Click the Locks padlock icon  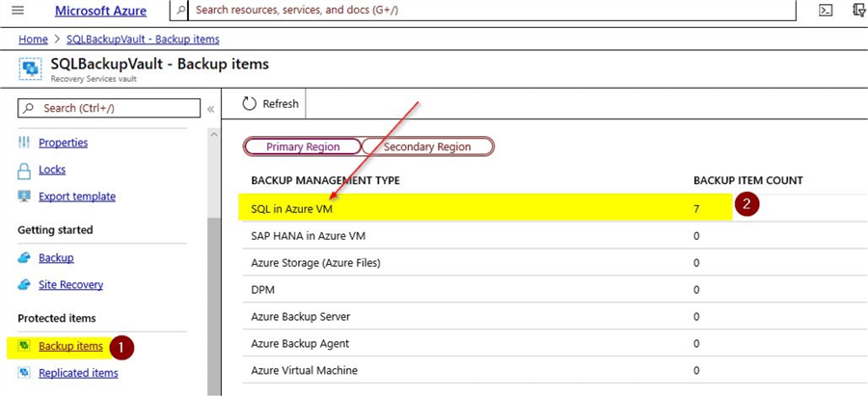tap(24, 171)
